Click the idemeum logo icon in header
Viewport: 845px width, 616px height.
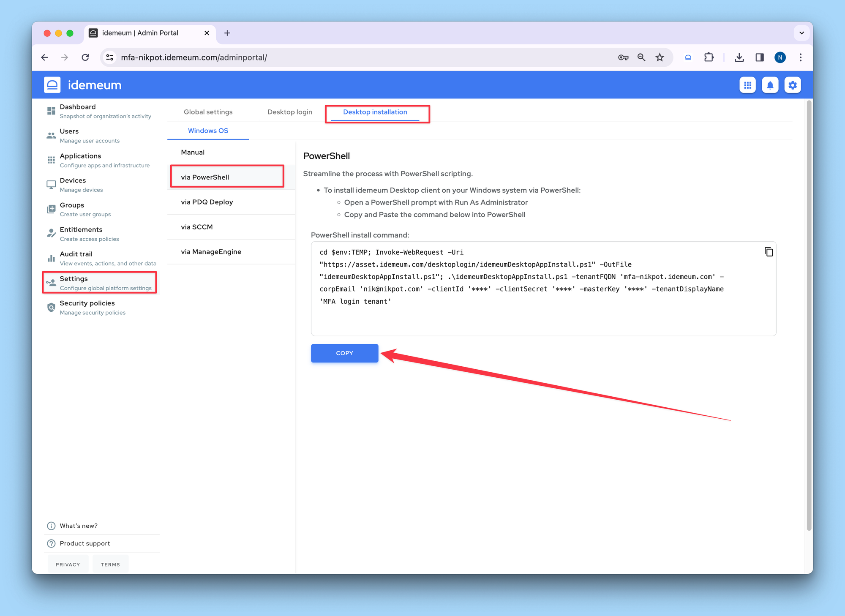[x=52, y=85]
